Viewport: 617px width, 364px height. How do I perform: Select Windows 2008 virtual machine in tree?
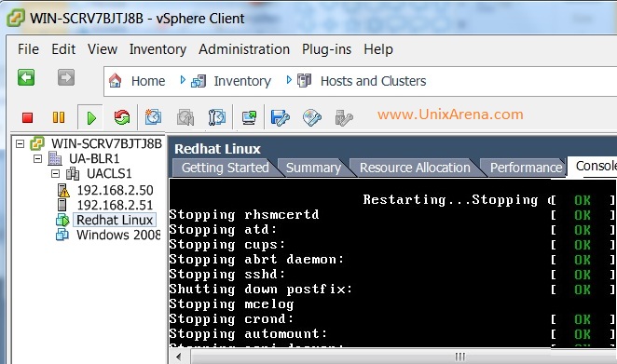[x=118, y=235]
